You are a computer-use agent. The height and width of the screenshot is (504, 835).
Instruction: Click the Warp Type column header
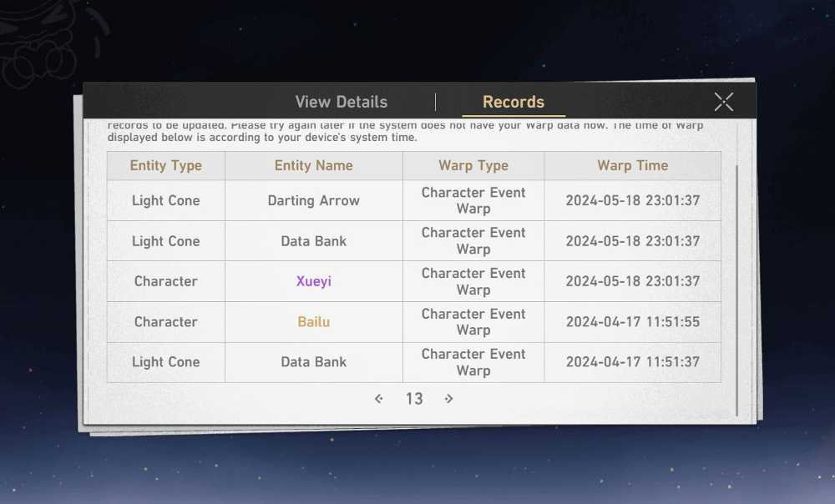click(473, 165)
